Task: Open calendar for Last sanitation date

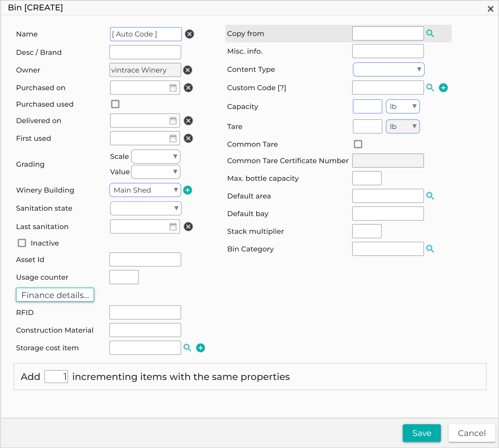Action: tap(173, 227)
